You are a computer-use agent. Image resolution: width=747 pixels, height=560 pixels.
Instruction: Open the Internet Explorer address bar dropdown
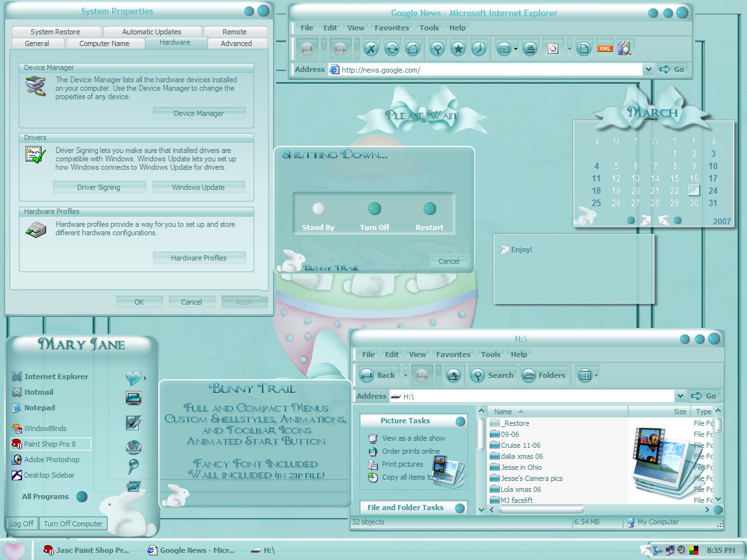pyautogui.click(x=648, y=69)
